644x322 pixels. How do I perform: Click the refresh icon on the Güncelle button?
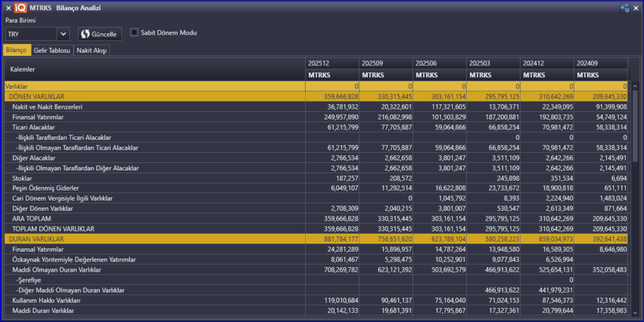(x=86, y=33)
